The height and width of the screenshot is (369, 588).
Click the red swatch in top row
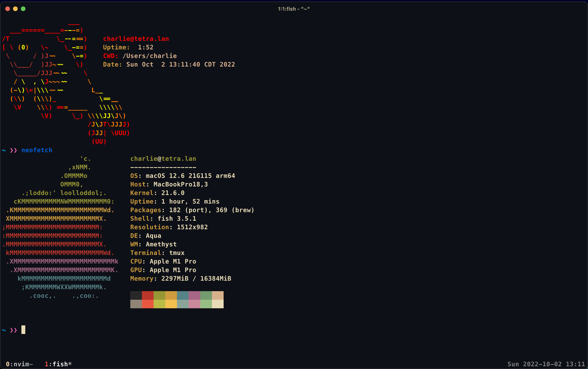coord(148,295)
